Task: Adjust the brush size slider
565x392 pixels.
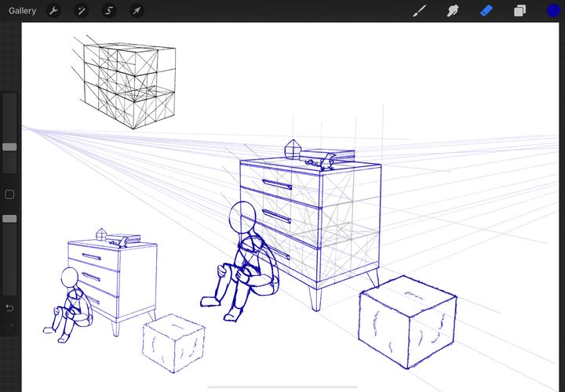Action: 9,147
